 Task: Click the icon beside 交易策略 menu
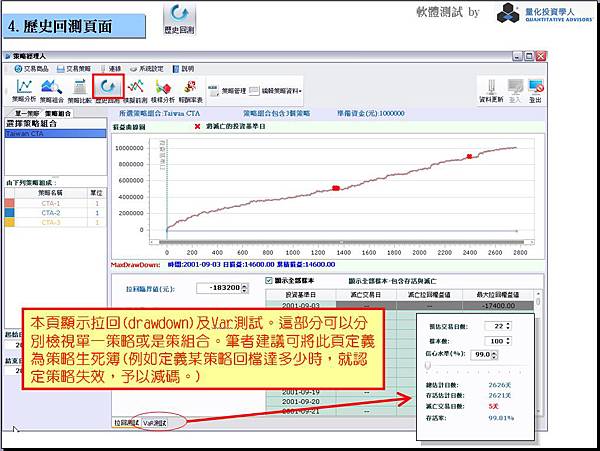coord(60,69)
